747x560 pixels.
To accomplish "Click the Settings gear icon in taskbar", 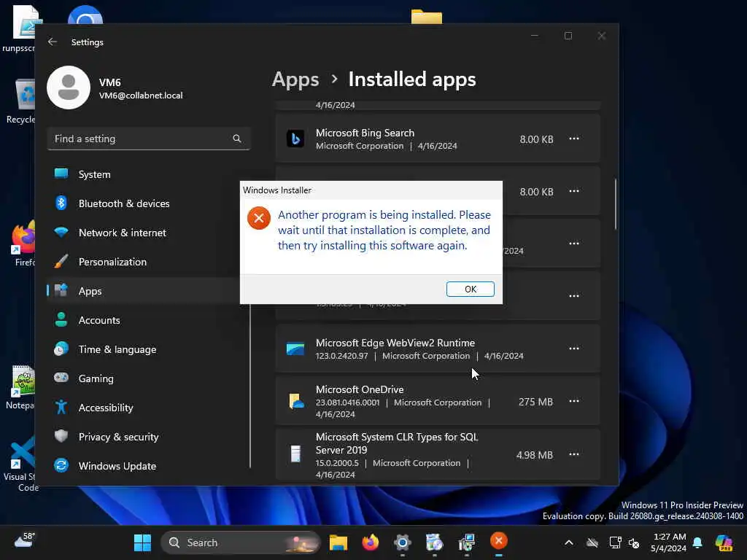I will pos(403,542).
